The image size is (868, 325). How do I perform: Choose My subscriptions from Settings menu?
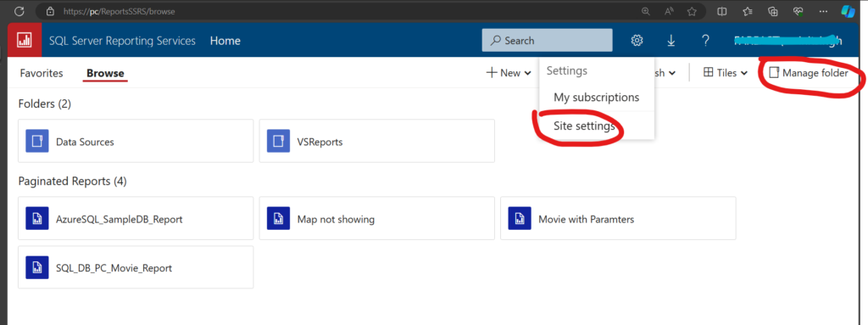pyautogui.click(x=596, y=98)
